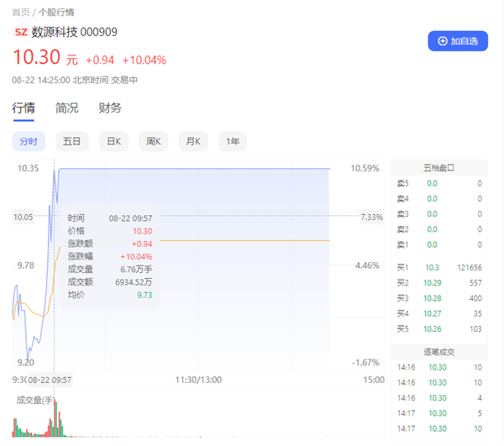Click the 9.78 y-axis price label

coord(26,265)
